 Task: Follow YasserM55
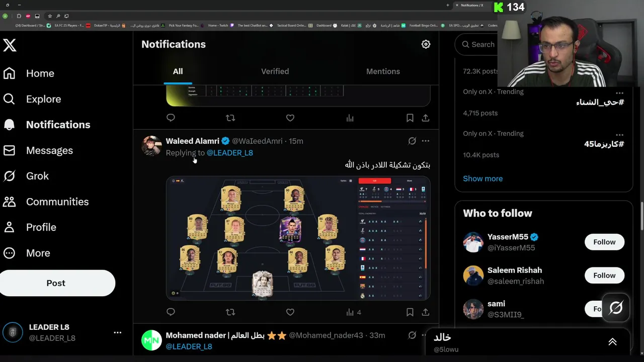click(604, 242)
